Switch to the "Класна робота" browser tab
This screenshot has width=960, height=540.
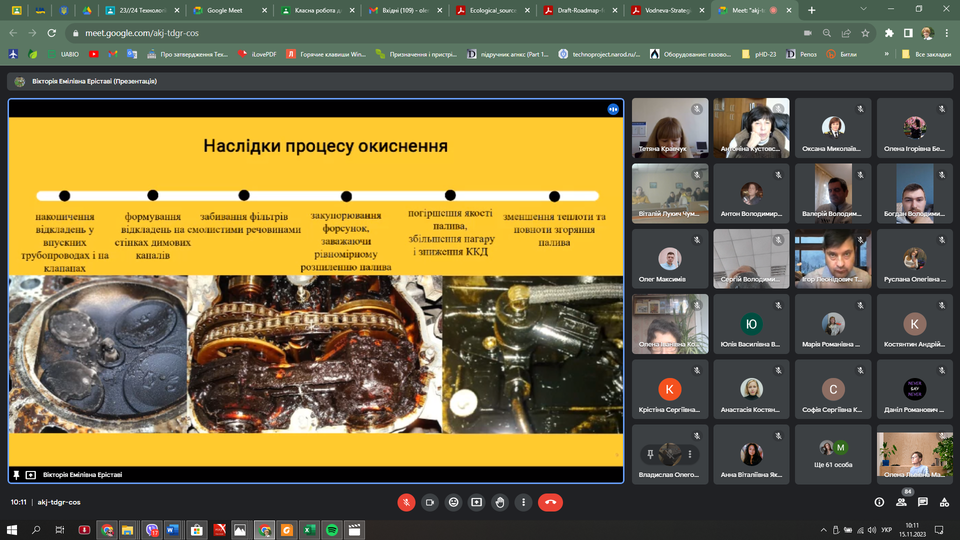313,10
